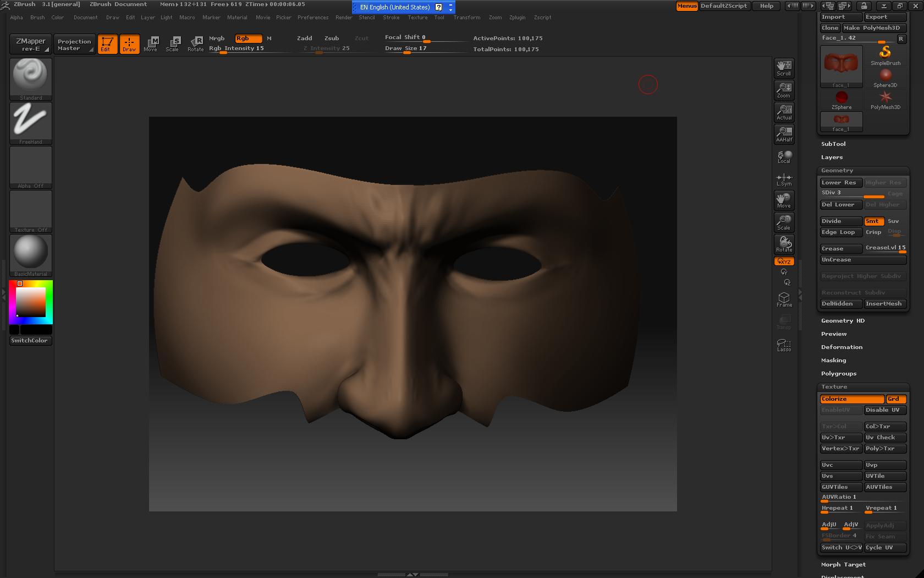Open the FreeHand stroke picker
Viewport: 924px width, 578px height.
coord(31,121)
